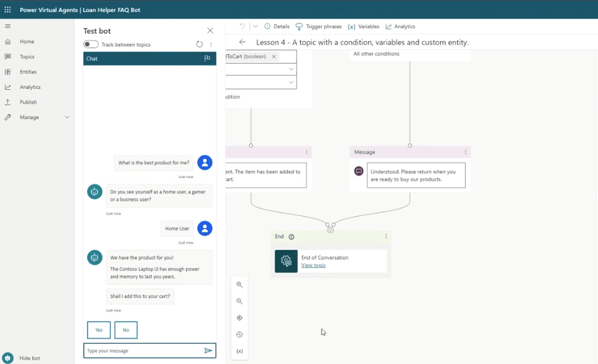The height and width of the screenshot is (364, 598).
Task: Reset the test bot conversation
Action: 200,45
